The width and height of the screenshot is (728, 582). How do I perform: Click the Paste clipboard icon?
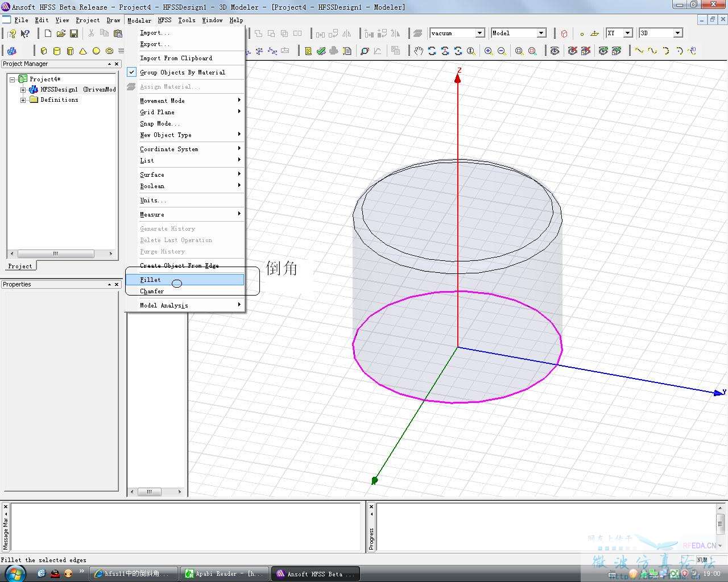pyautogui.click(x=118, y=34)
